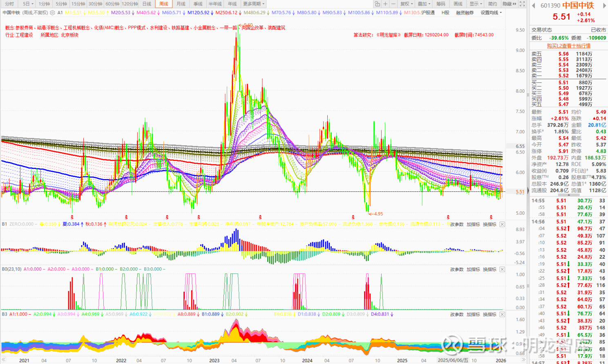608x364 pixels.
Task: Switch to the 5分钟 period tab
Action: (61, 4)
